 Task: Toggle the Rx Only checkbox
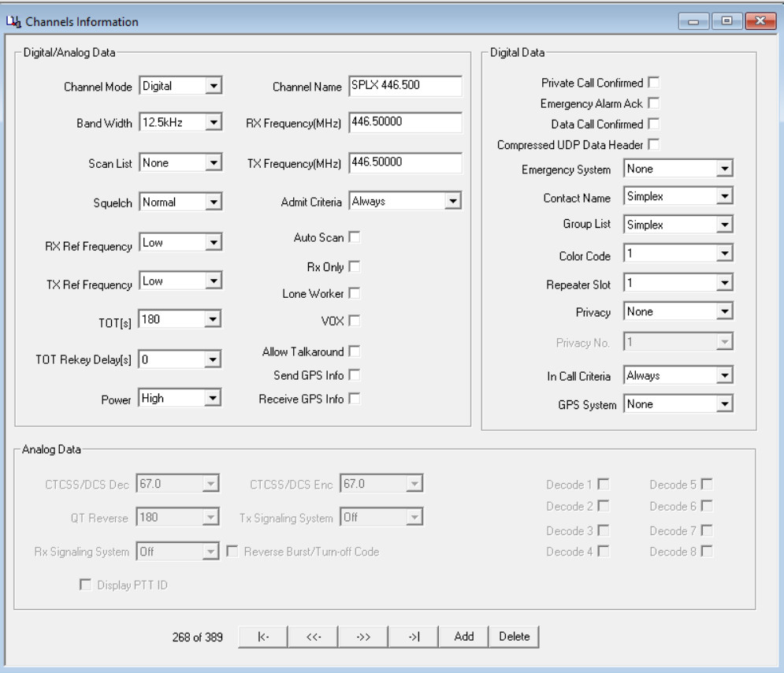354,267
